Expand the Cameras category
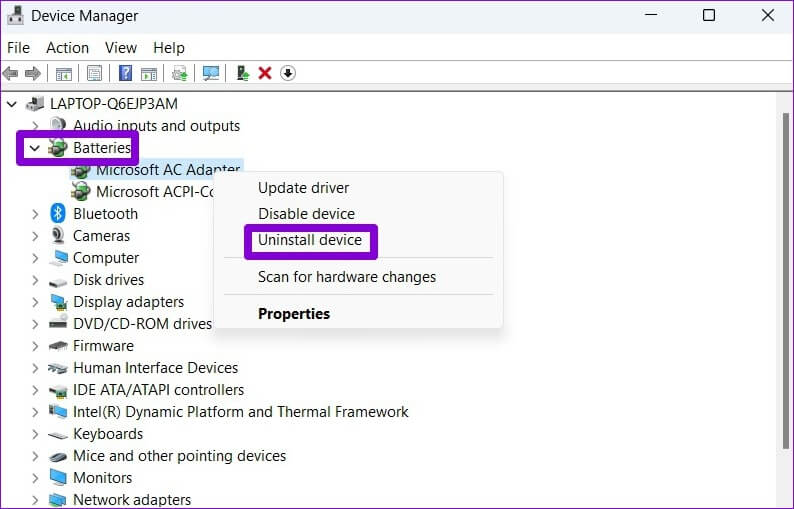The image size is (794, 509). pyautogui.click(x=35, y=236)
